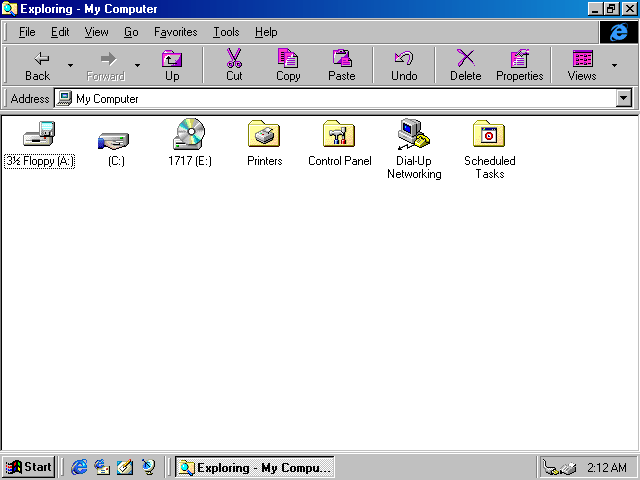Click the Cut scissors icon
Screen dimensions: 640x480
234,58
